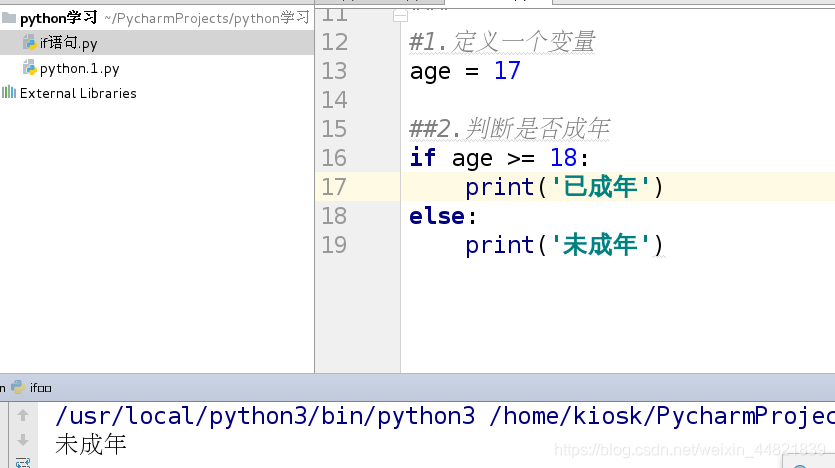
Task: Click line number 17 in the gutter
Action: pyautogui.click(x=334, y=187)
